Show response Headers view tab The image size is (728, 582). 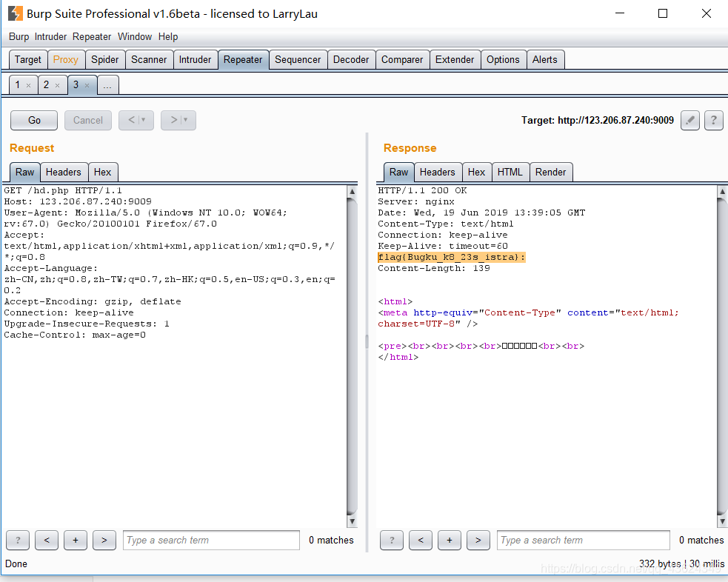coord(438,173)
